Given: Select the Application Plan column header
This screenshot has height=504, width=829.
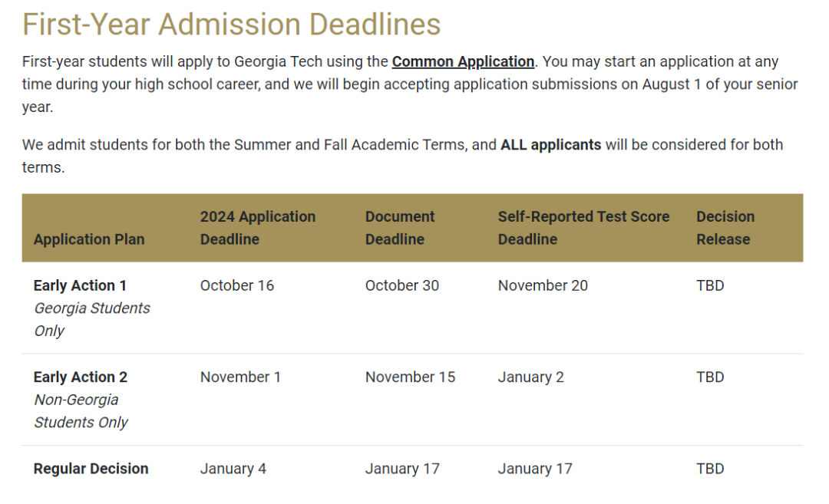Looking at the screenshot, I should 89,239.
